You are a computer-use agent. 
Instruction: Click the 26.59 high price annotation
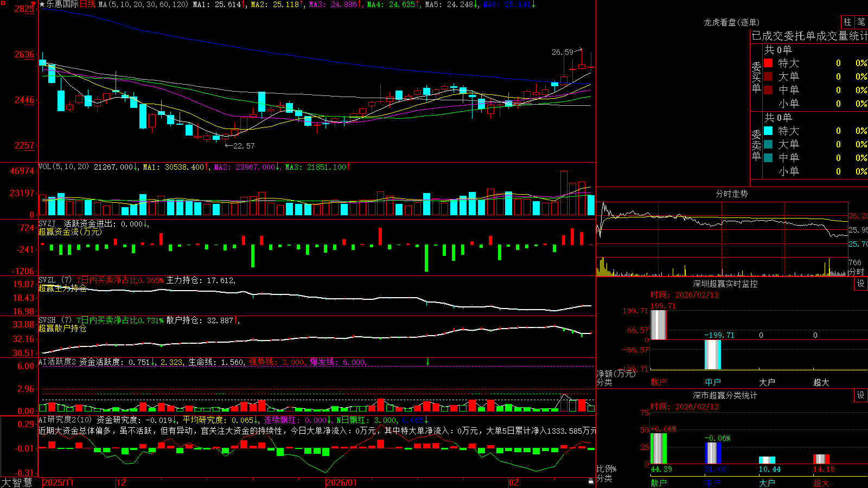[x=562, y=52]
